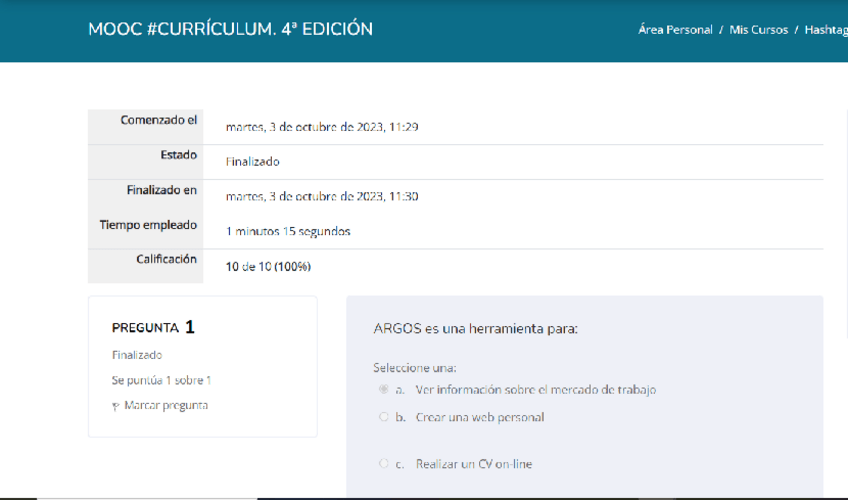
Task: Click the Finalizado value in Estado row
Action: pyautogui.click(x=253, y=162)
